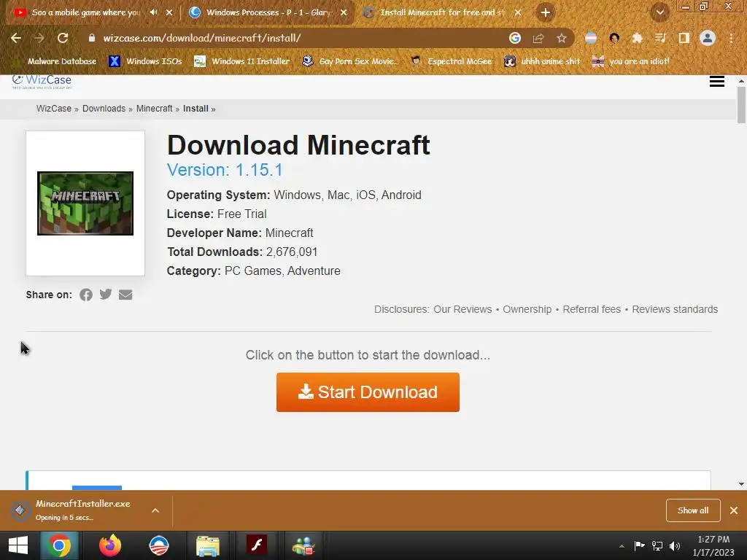Open the avatar face extension icon
Screen dimensions: 747x560
614,38
